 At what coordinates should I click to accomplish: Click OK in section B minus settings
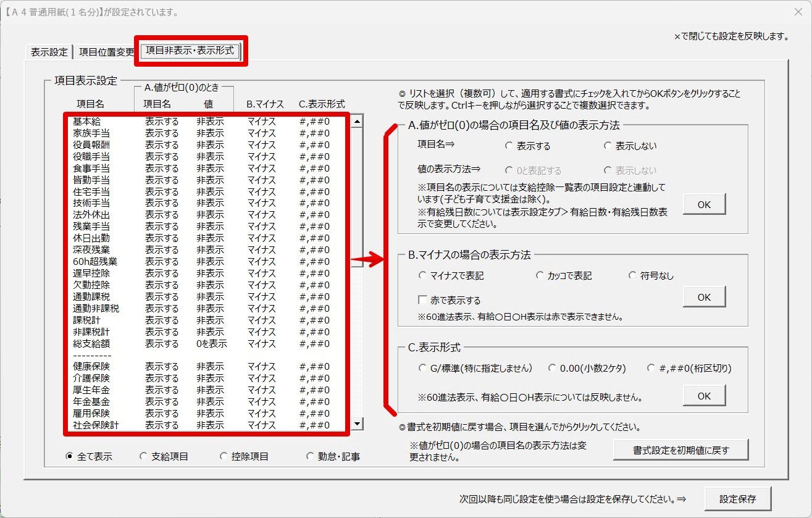[x=705, y=297]
